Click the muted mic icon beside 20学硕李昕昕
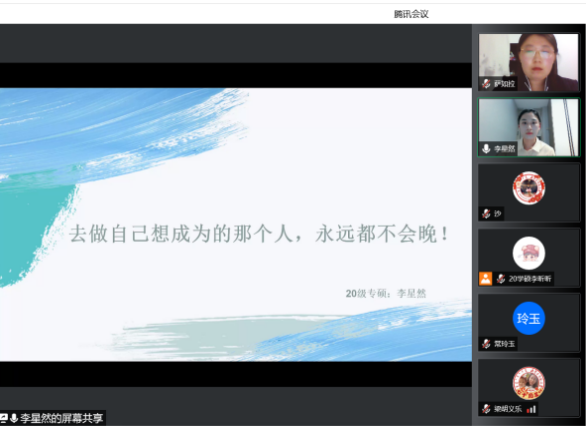586x427 pixels. click(x=501, y=279)
